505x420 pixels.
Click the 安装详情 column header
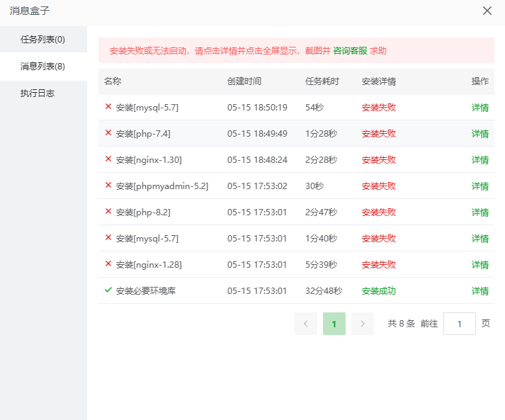point(378,81)
